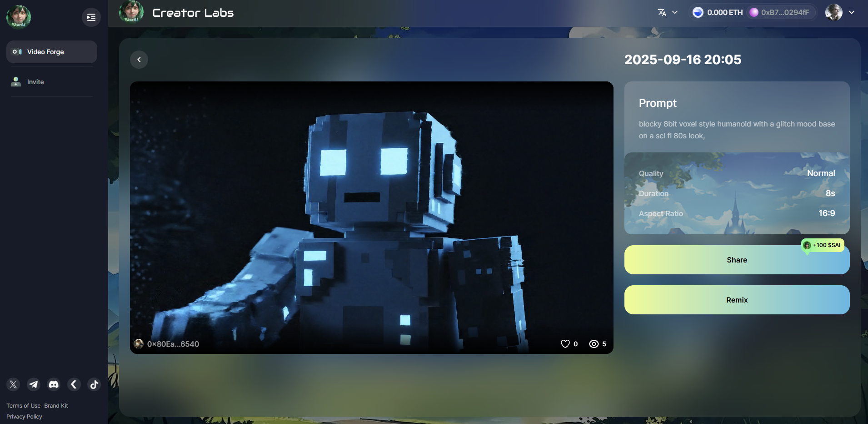Open the Terms of Use link
Image resolution: width=868 pixels, height=424 pixels.
[x=23, y=406]
